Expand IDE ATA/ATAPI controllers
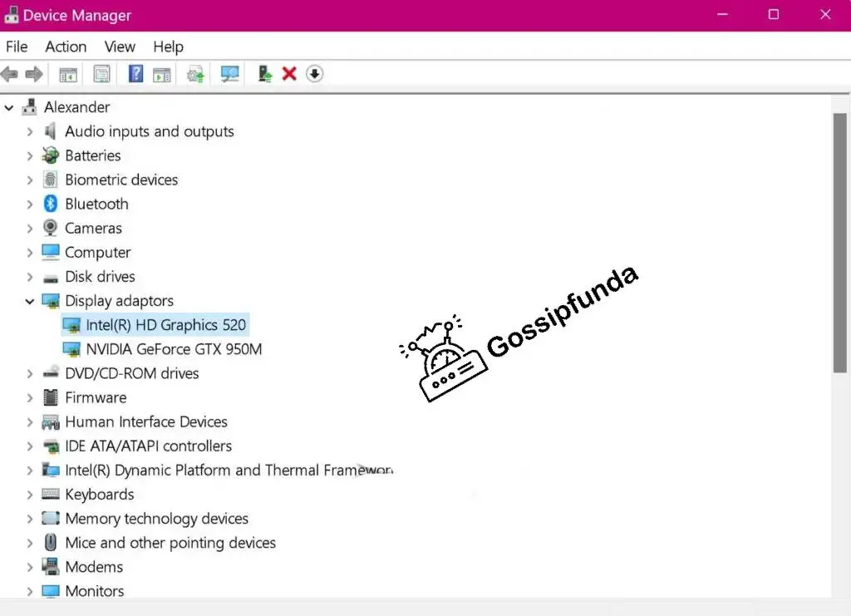The width and height of the screenshot is (851, 616). pos(30,446)
